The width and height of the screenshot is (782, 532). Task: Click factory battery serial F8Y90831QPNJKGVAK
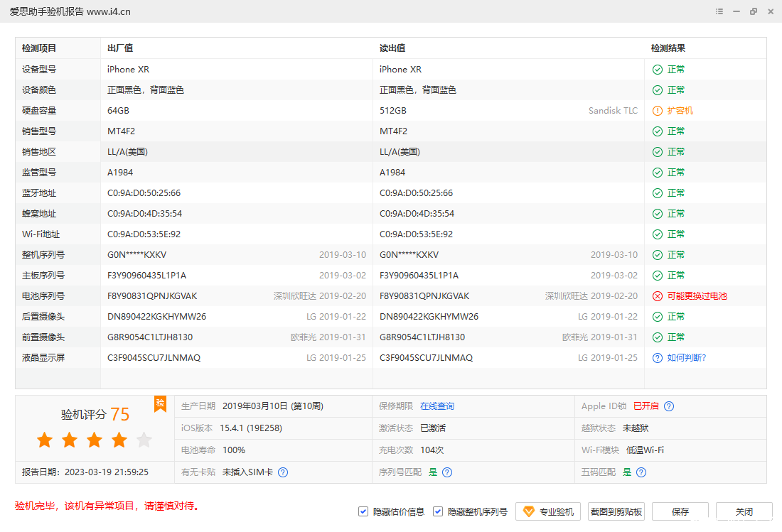(x=152, y=296)
